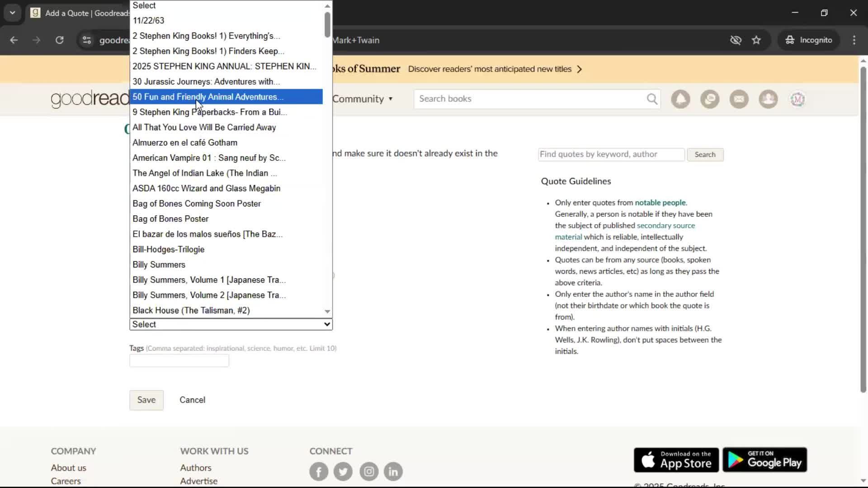The width and height of the screenshot is (868, 488).
Task: Open the notifications bell icon
Action: click(x=680, y=99)
